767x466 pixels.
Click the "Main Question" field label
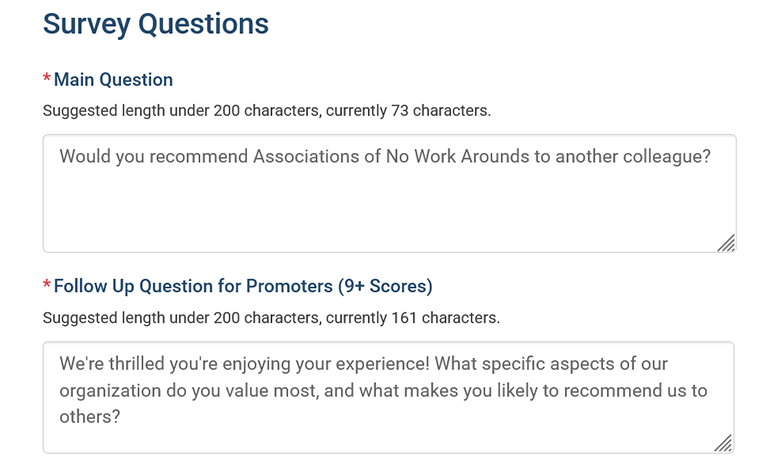[113, 80]
